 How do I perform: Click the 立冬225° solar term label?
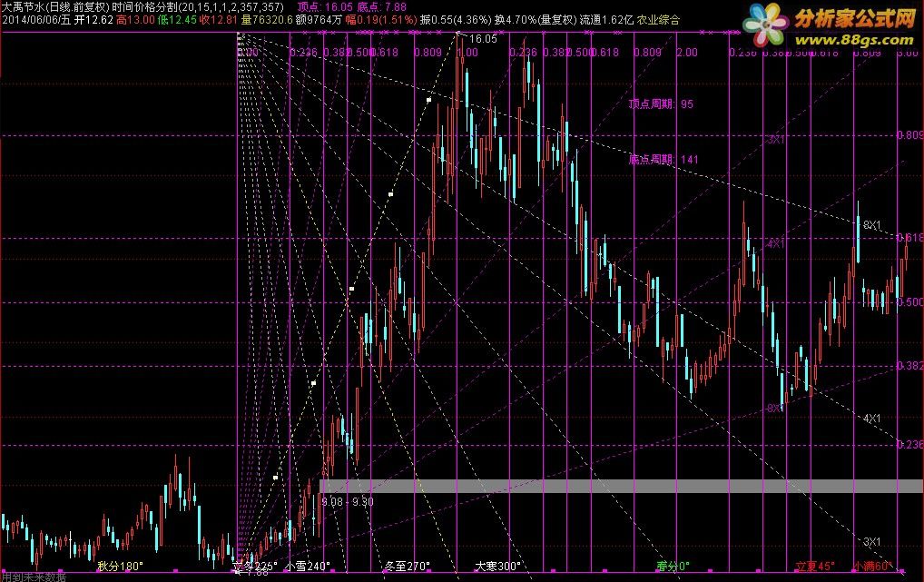(x=254, y=566)
